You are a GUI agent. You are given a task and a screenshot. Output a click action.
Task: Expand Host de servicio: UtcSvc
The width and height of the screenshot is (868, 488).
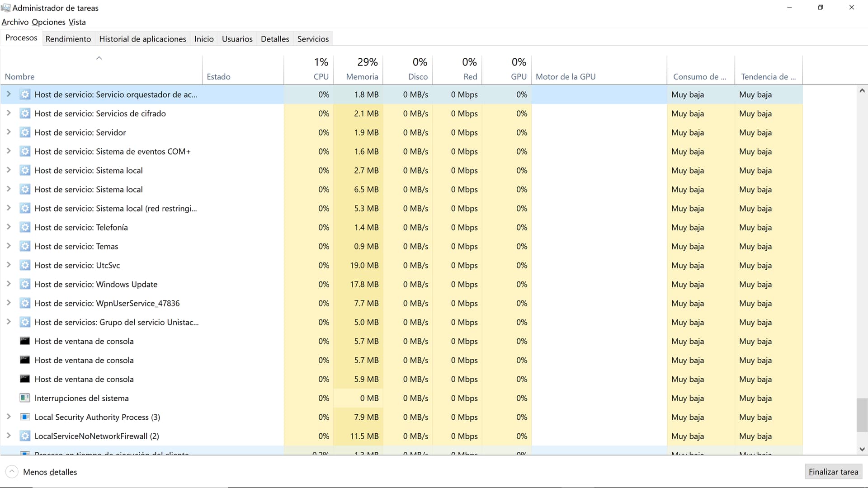[x=9, y=265]
